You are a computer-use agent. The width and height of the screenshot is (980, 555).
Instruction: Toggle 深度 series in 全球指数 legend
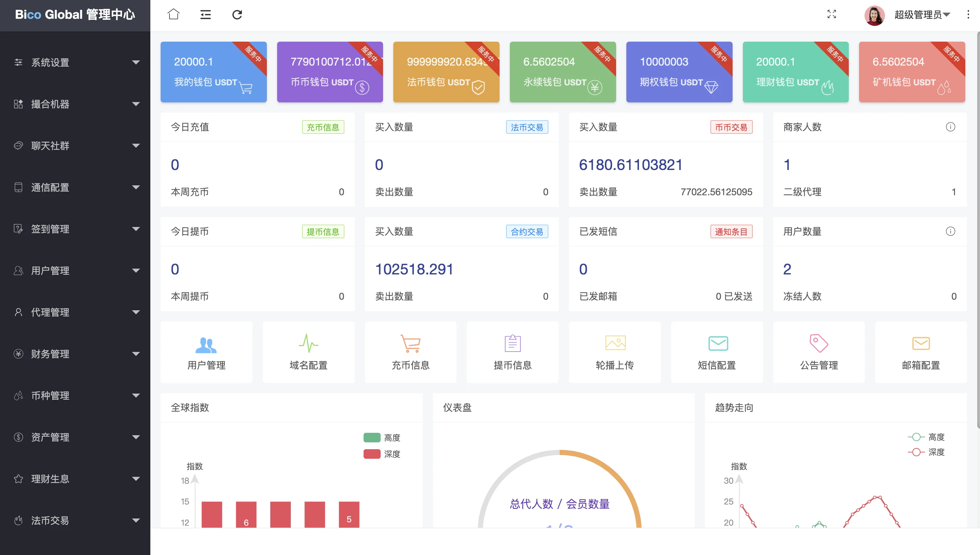point(382,454)
